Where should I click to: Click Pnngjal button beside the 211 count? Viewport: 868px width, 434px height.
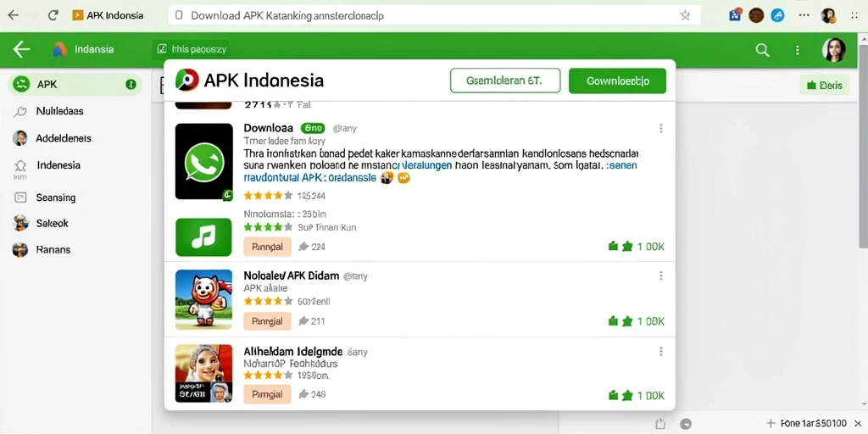click(267, 321)
